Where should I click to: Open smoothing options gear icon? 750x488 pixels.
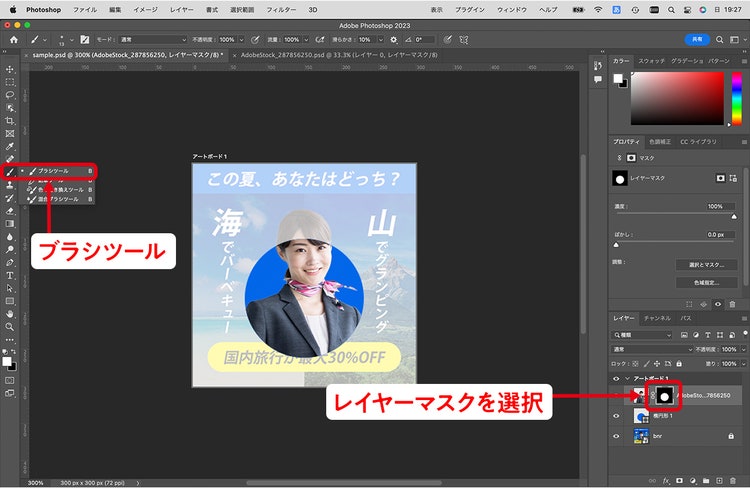(x=394, y=40)
